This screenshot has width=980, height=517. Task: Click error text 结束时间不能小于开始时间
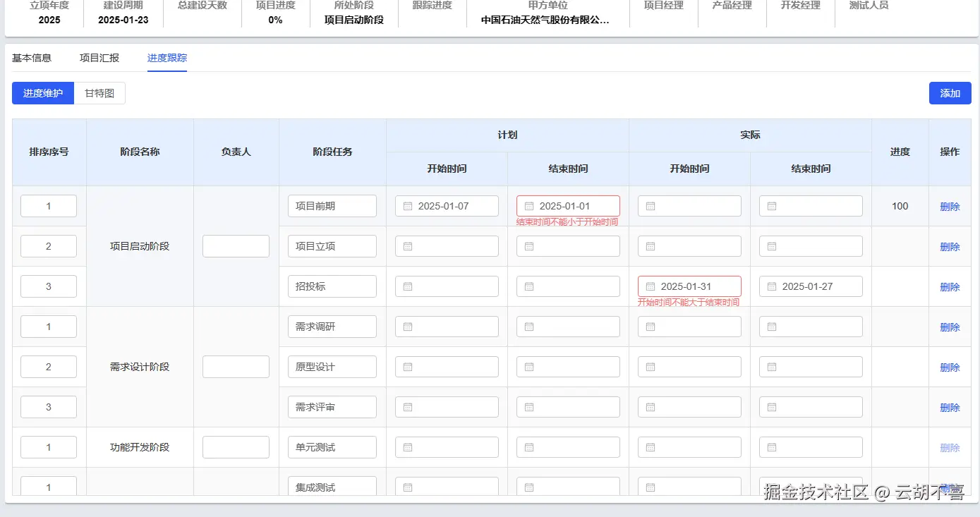pos(567,221)
